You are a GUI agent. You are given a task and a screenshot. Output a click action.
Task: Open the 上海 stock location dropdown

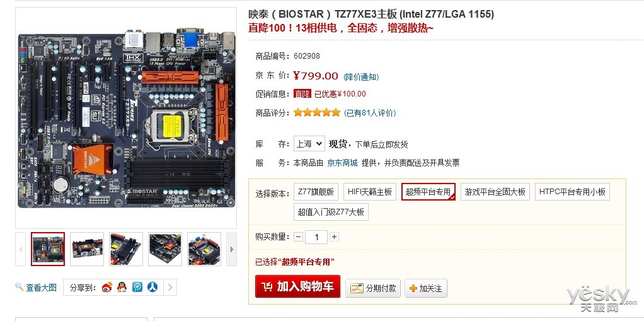pos(309,144)
